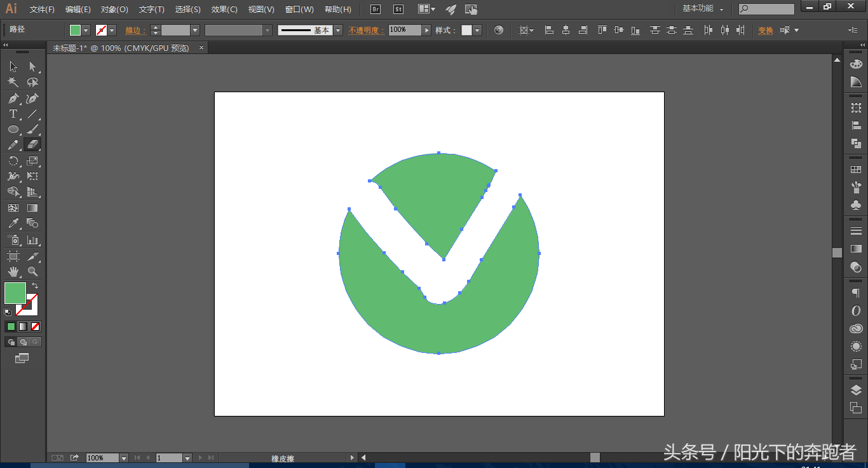This screenshot has height=468, width=868.
Task: Click the Recolor Artwork icon
Action: pos(499,30)
